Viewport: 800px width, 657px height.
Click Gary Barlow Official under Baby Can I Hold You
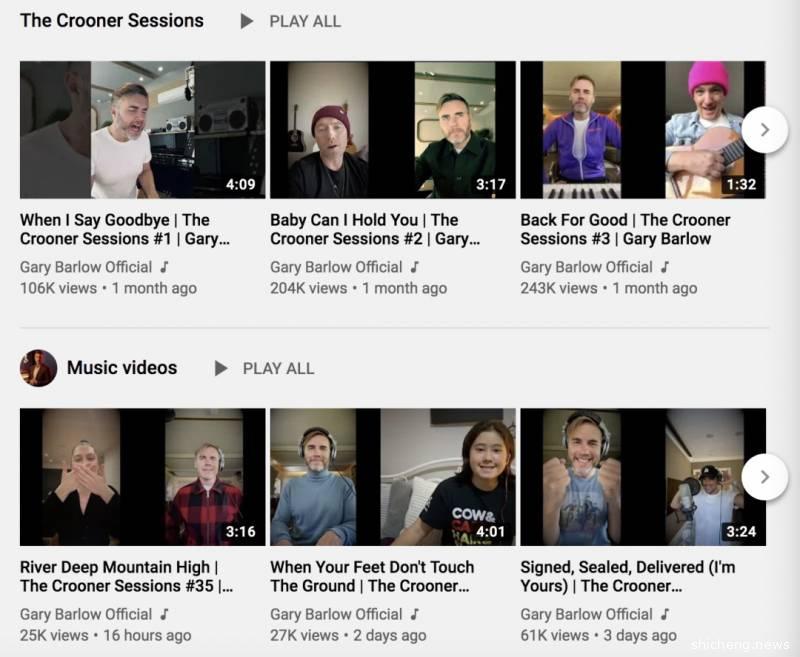click(336, 267)
